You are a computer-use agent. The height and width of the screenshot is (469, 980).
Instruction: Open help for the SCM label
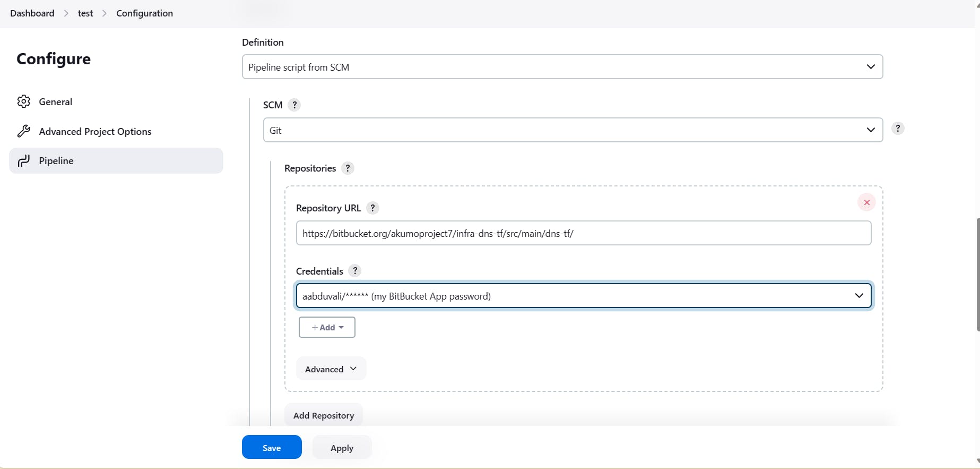click(x=294, y=105)
